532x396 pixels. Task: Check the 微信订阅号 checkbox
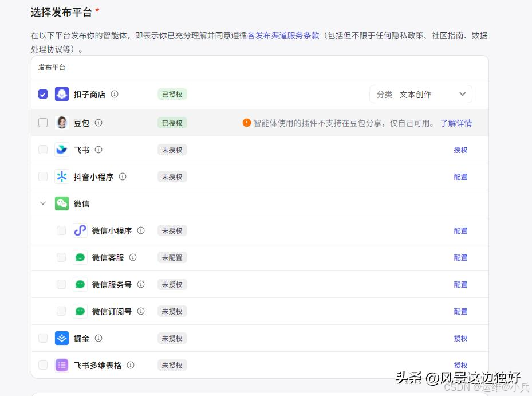61,311
